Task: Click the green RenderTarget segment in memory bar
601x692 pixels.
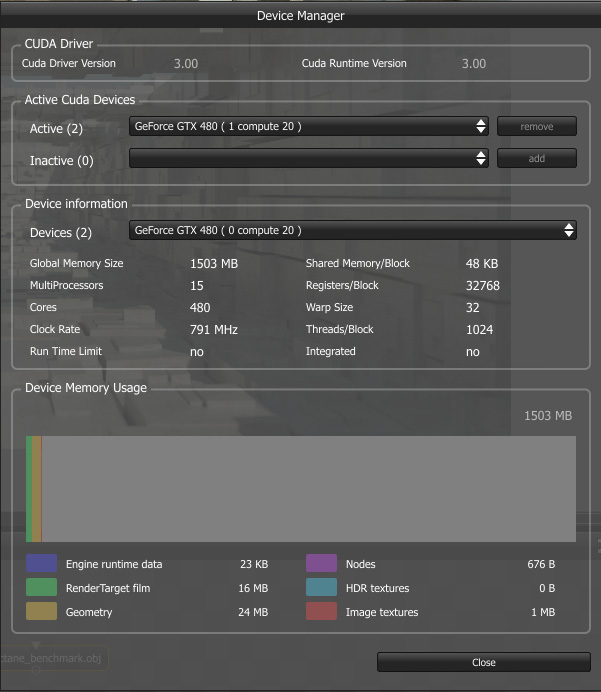Action: click(29, 489)
